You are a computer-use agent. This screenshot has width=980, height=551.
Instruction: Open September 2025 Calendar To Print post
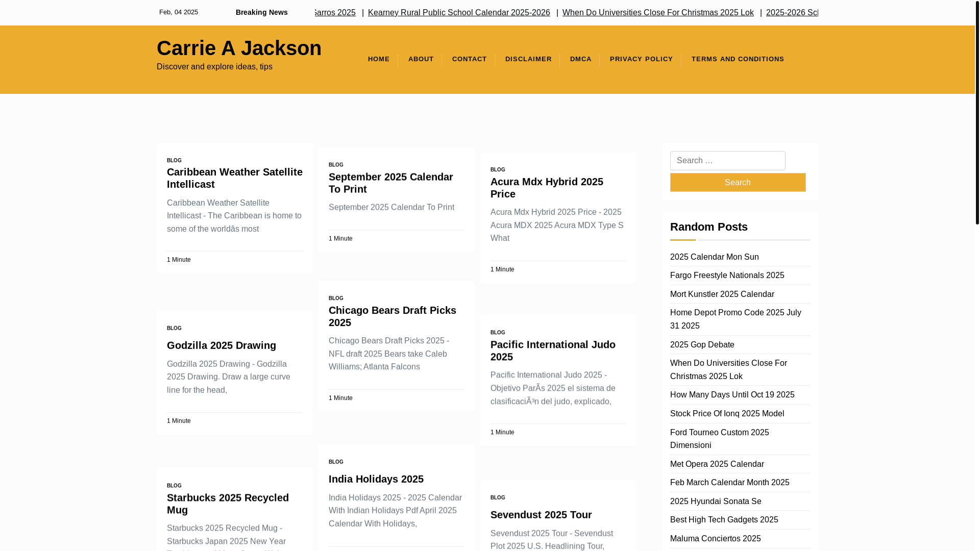click(x=391, y=183)
